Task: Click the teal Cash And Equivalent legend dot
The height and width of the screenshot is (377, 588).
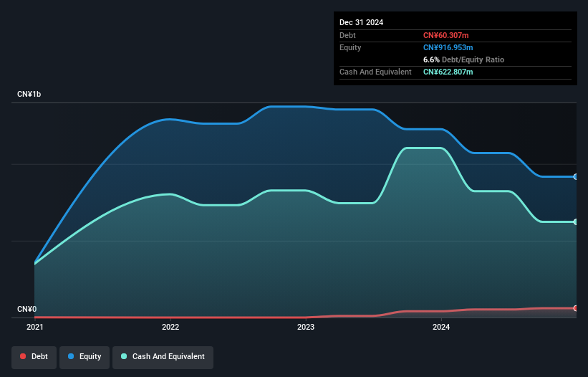Action: click(124, 356)
